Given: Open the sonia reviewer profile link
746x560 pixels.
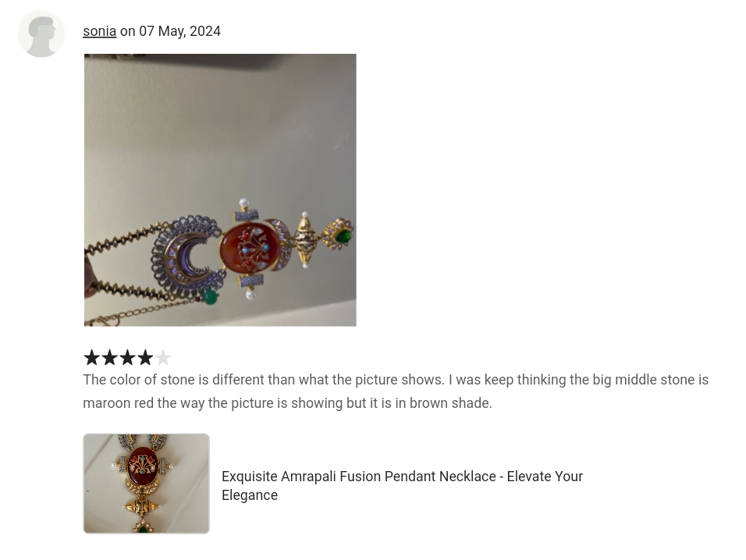Looking at the screenshot, I should 99,31.
